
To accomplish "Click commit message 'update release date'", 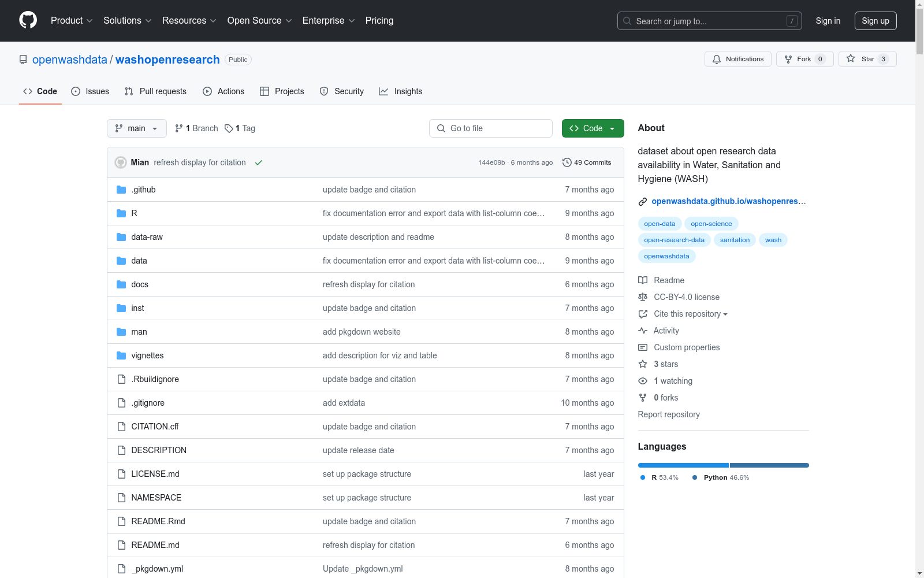I will tap(359, 450).
